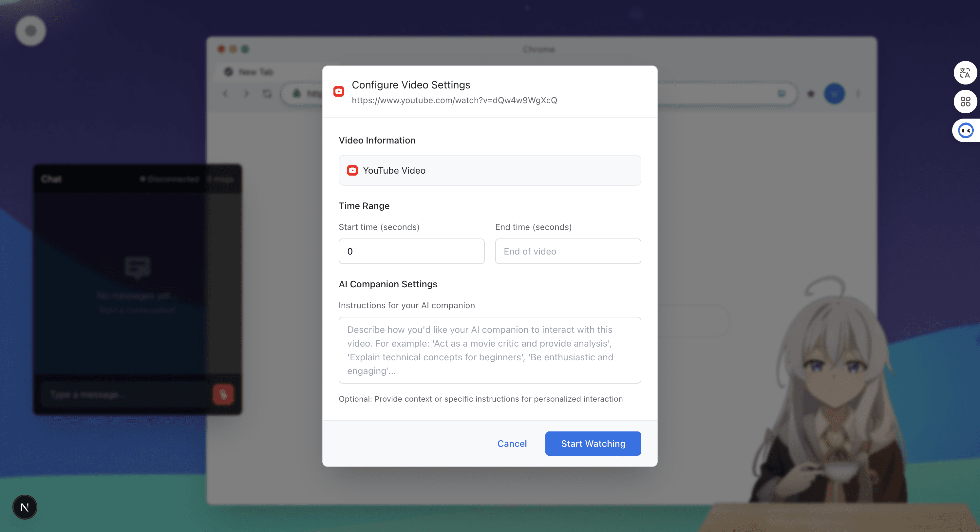The width and height of the screenshot is (980, 532).
Task: Cancel the video settings dialog
Action: click(512, 443)
